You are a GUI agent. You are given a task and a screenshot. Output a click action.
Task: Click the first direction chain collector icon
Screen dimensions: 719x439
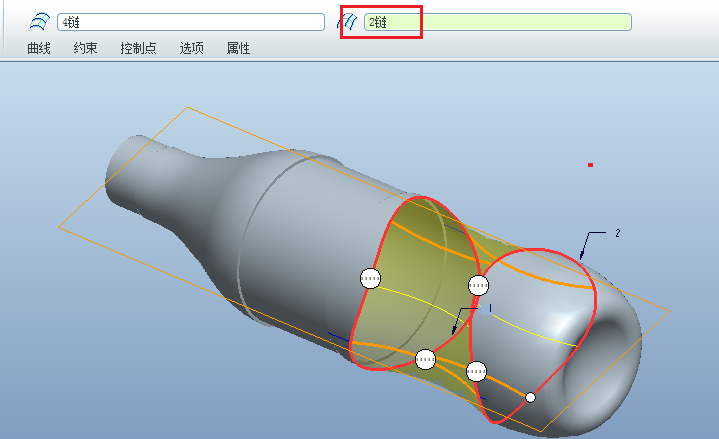click(41, 21)
